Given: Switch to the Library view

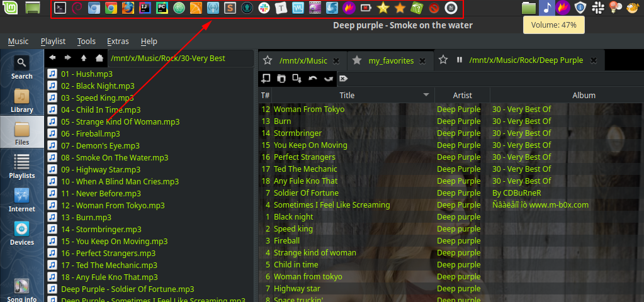Looking at the screenshot, I should (21, 101).
